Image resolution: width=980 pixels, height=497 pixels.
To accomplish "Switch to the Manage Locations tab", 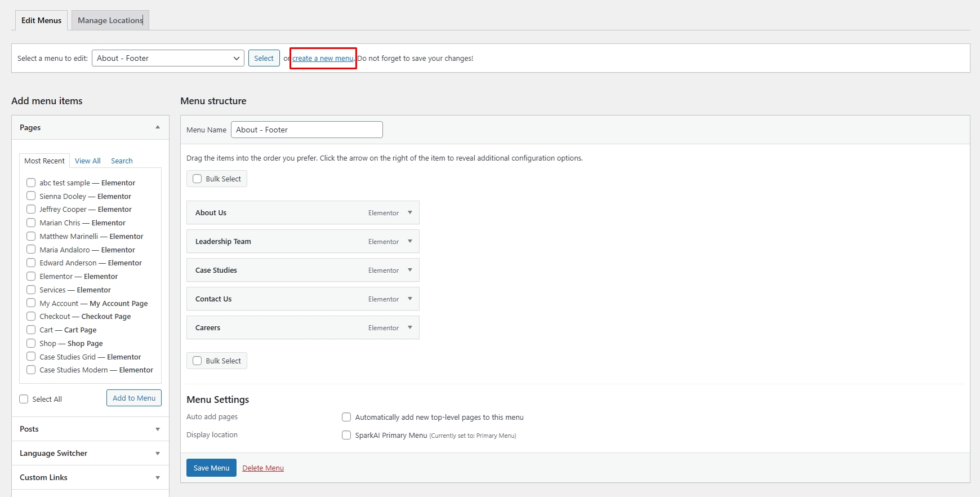I will pyautogui.click(x=110, y=20).
